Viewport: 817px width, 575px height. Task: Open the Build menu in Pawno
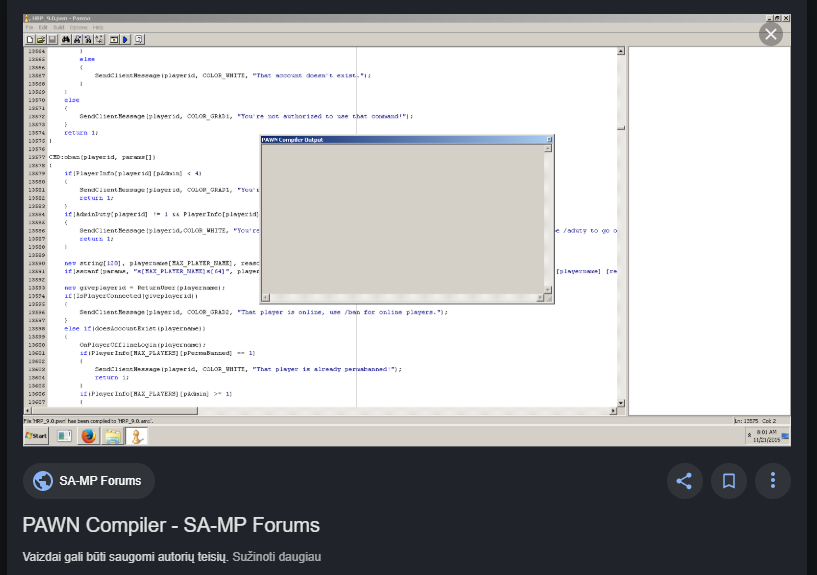tap(59, 28)
